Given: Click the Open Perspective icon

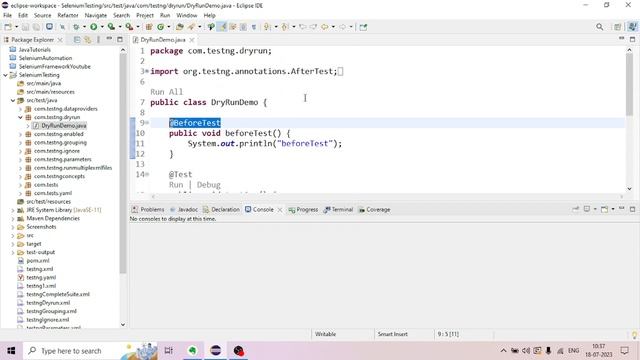Looking at the screenshot, I should pos(618,27).
